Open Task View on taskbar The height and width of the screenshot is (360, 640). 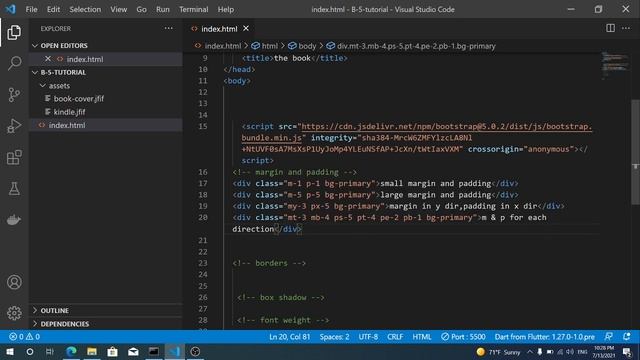[x=50, y=351]
